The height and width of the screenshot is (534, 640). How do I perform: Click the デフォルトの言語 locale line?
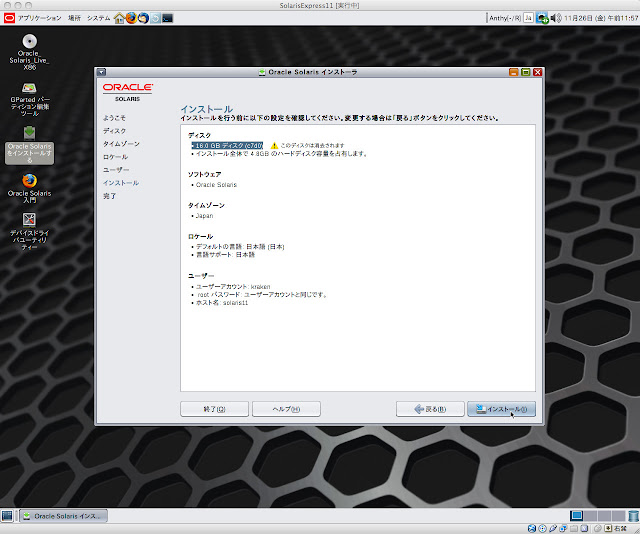point(240,247)
